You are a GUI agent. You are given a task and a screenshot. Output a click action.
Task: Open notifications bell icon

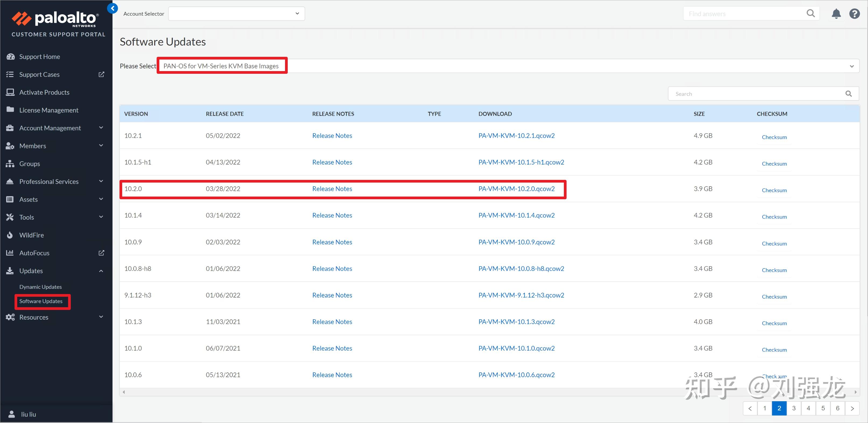pyautogui.click(x=836, y=14)
